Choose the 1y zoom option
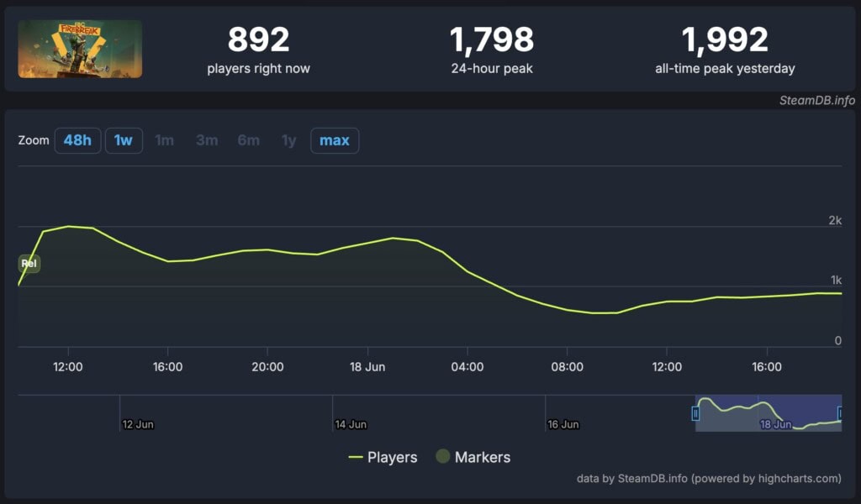The height and width of the screenshot is (504, 861). pos(288,140)
